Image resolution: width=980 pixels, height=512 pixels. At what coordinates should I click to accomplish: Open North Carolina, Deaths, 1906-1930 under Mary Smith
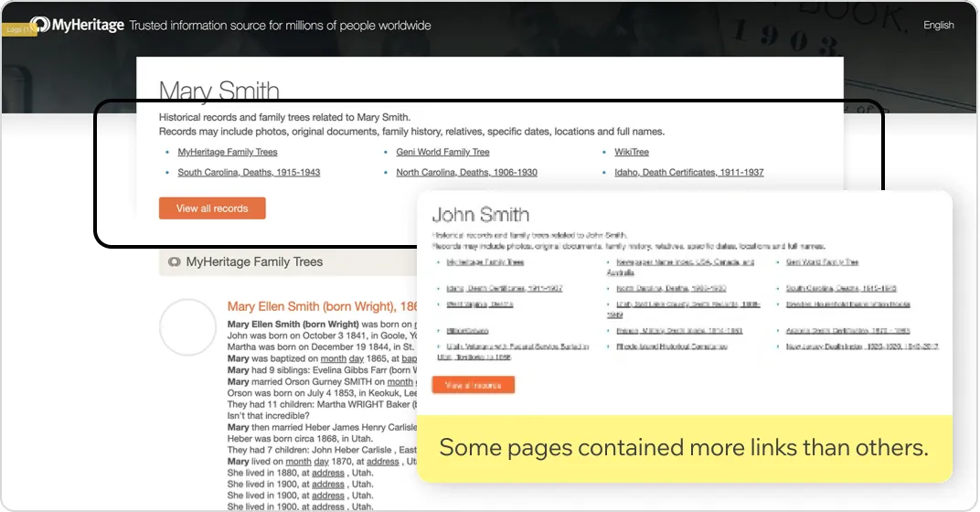[x=466, y=172]
